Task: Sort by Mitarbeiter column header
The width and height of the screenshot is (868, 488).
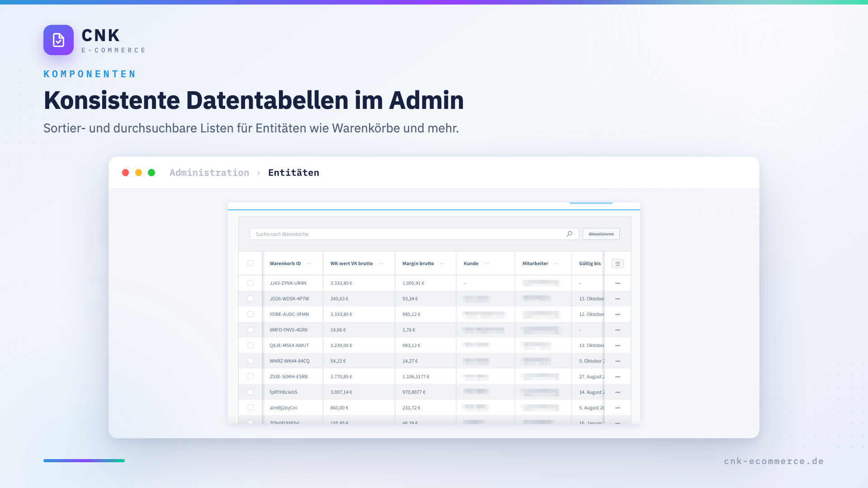Action: pyautogui.click(x=535, y=263)
